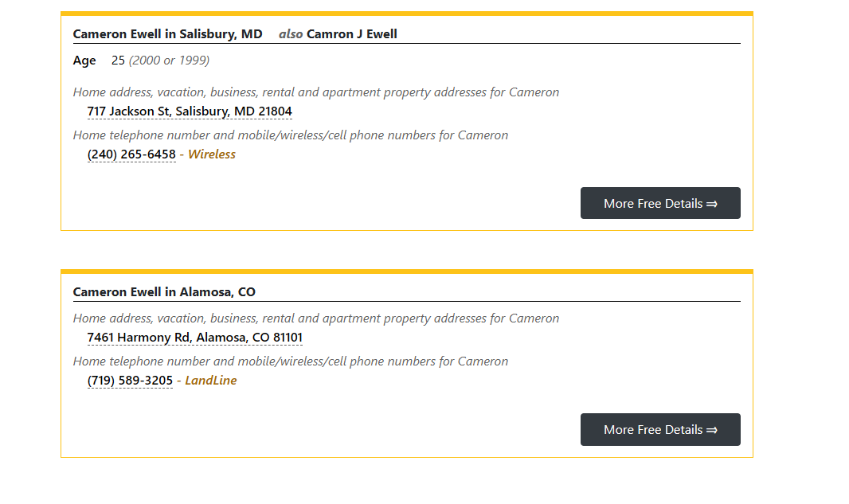
Task: Click the Age label
Action: pyautogui.click(x=84, y=61)
